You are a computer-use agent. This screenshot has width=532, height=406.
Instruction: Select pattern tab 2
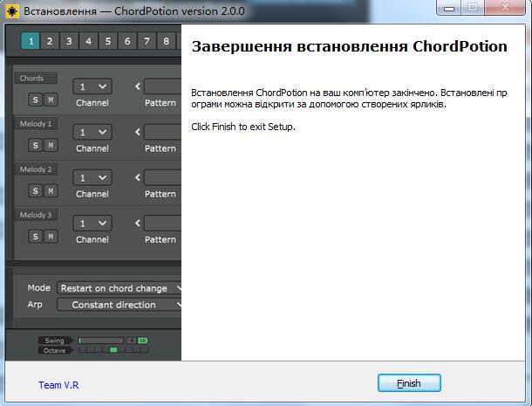tap(50, 41)
